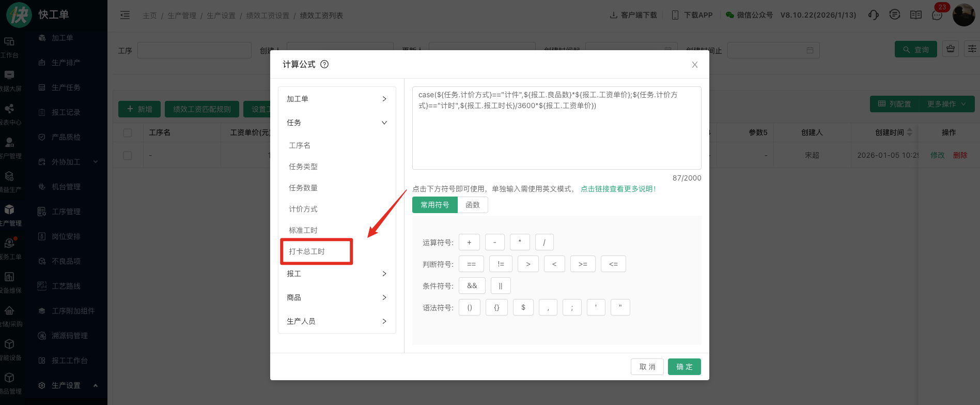Image resolution: width=980 pixels, height=405 pixels.
Task: Click the 微信公众号 WeChat icon
Action: point(729,15)
